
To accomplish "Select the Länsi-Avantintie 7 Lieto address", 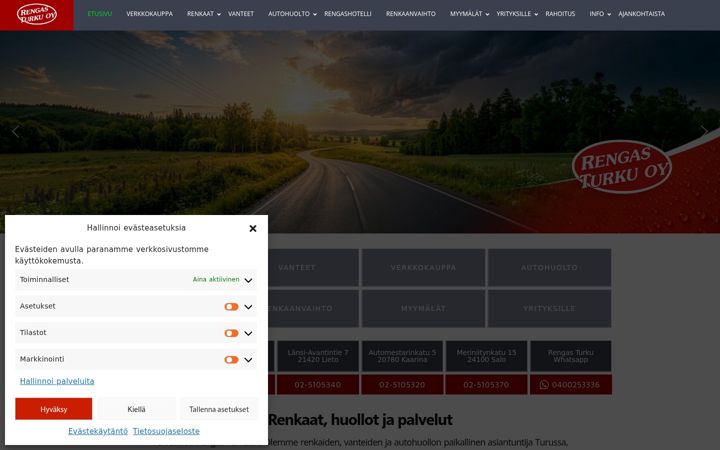I will coord(318,356).
